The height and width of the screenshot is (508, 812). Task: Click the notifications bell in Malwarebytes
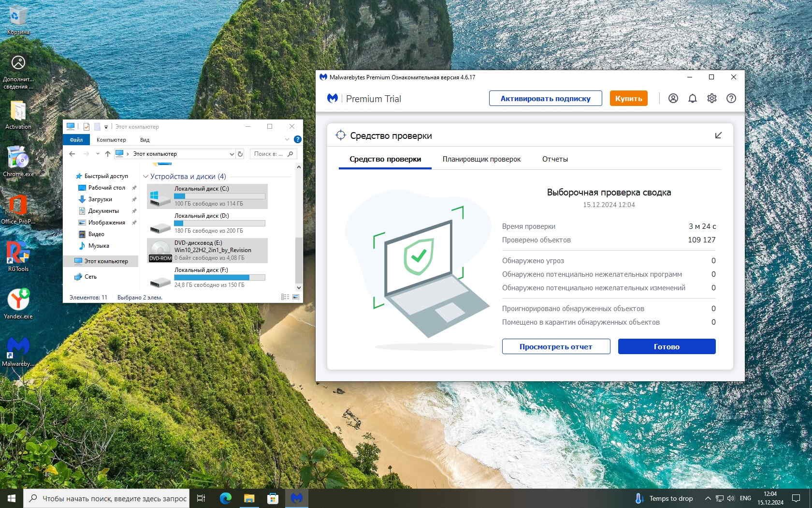pyautogui.click(x=692, y=98)
